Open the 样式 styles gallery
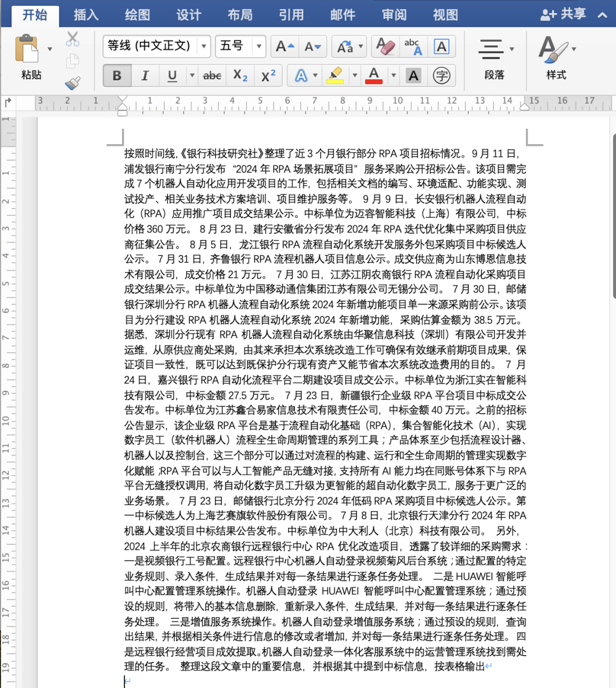The image size is (616, 688). [x=556, y=59]
